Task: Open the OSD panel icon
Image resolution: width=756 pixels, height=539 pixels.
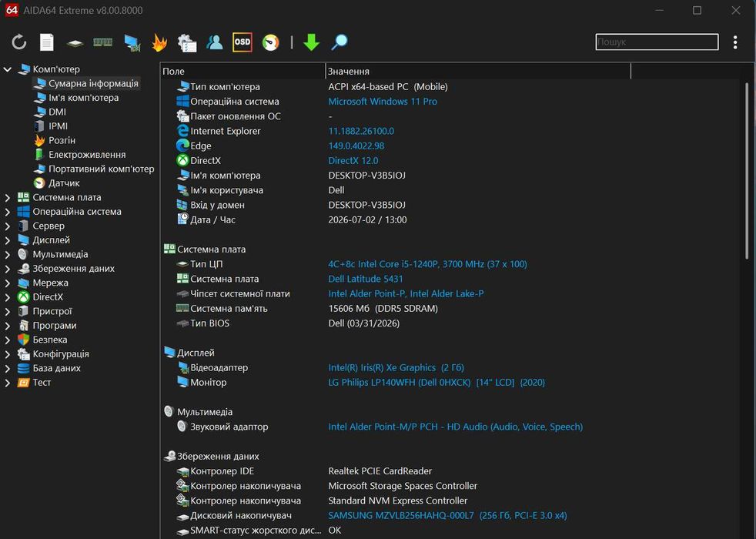Action: click(242, 42)
